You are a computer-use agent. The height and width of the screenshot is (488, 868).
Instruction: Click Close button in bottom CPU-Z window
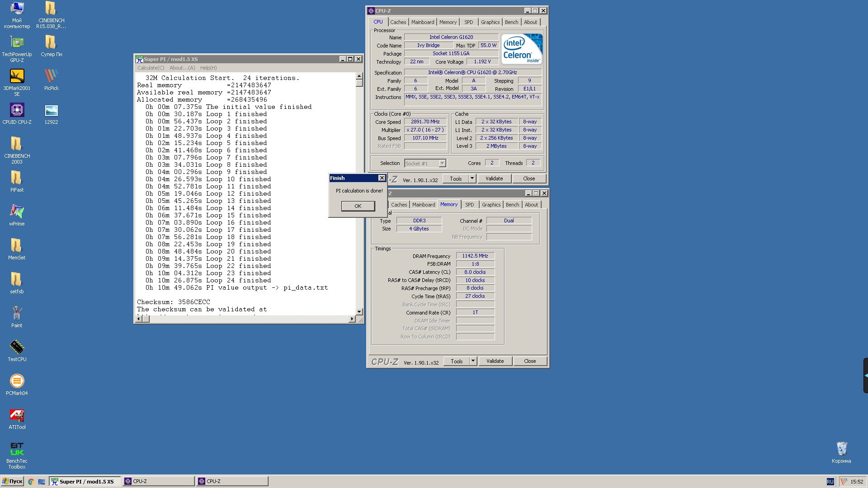click(x=530, y=361)
